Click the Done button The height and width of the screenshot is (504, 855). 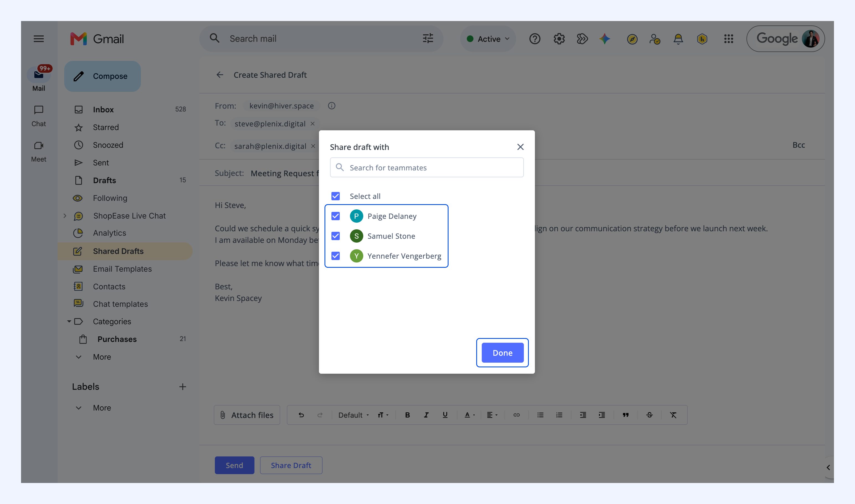point(503,353)
